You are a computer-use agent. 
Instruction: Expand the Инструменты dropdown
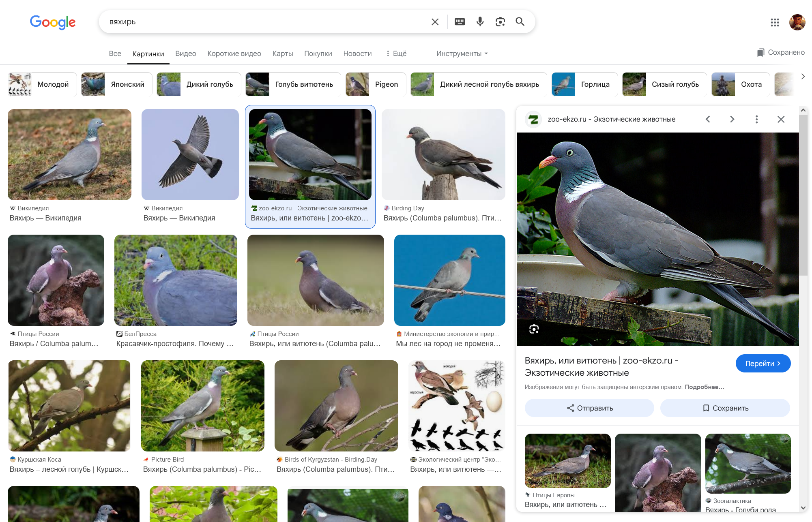coord(462,53)
